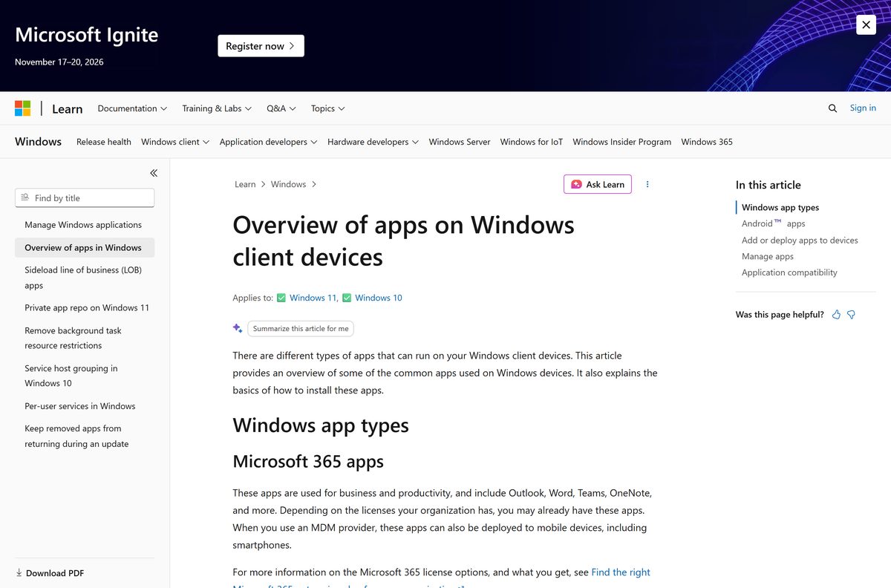The image size is (891, 588).
Task: Focus the Find by title filter box
Action: point(85,197)
